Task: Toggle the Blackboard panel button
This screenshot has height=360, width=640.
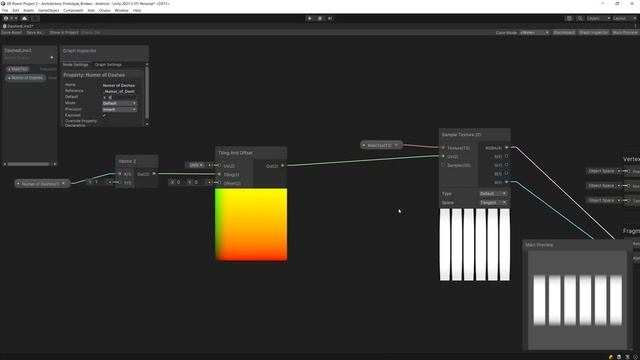Action: click(x=564, y=32)
